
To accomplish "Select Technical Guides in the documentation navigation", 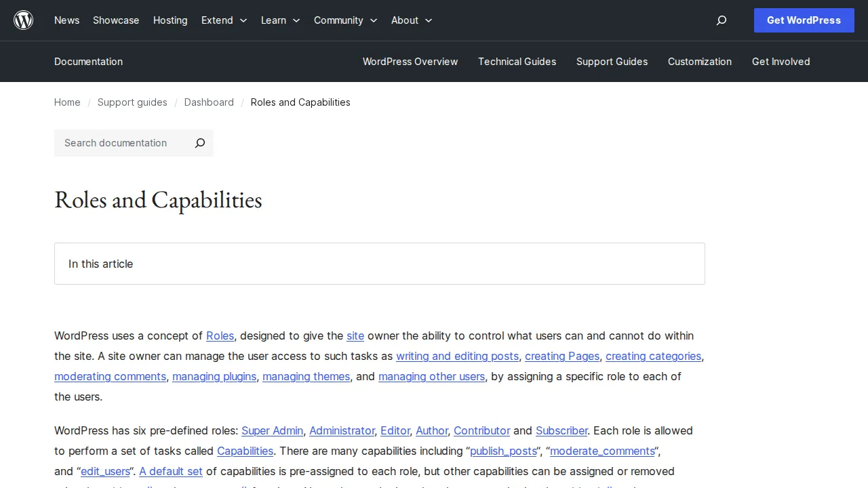I will tap(517, 62).
